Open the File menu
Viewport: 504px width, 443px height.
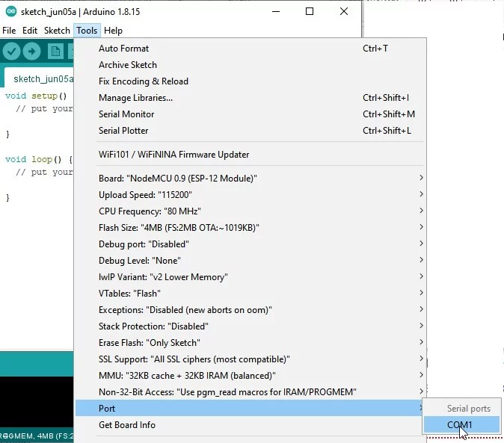click(x=9, y=31)
